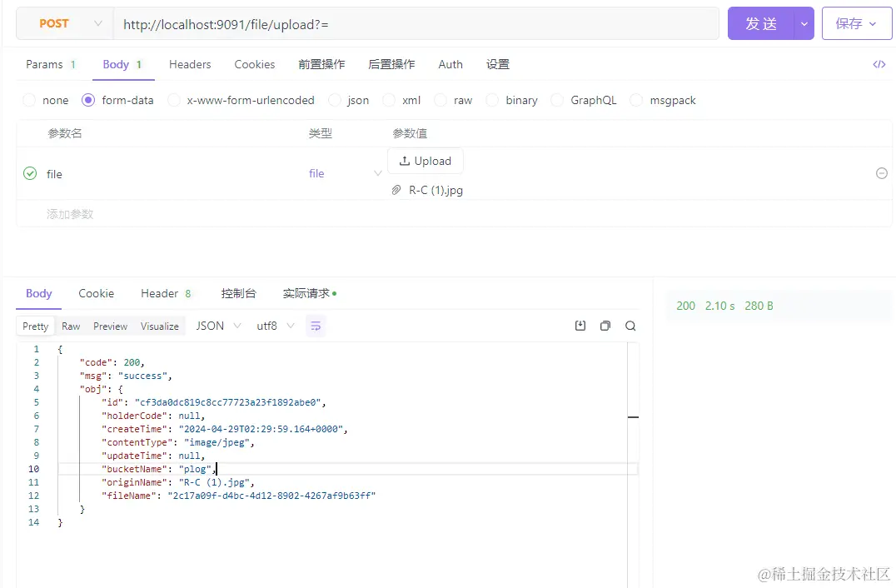The width and height of the screenshot is (896, 588).
Task: Click the "fileName" value in the response
Action: 271,496
